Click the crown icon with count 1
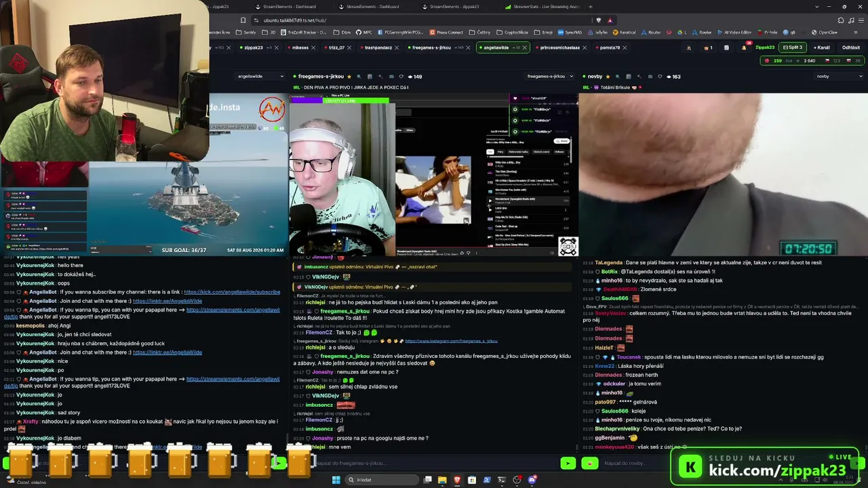The image size is (868, 488). pyautogui.click(x=708, y=47)
